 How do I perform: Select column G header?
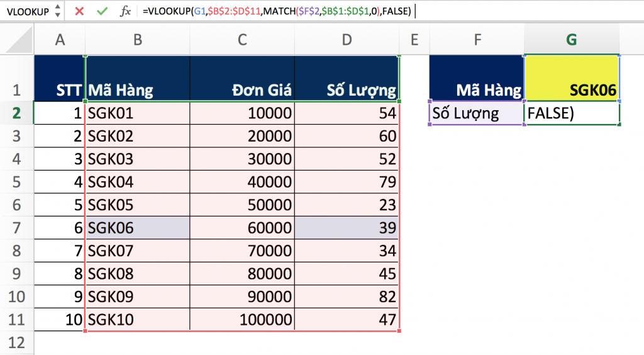tap(571, 40)
